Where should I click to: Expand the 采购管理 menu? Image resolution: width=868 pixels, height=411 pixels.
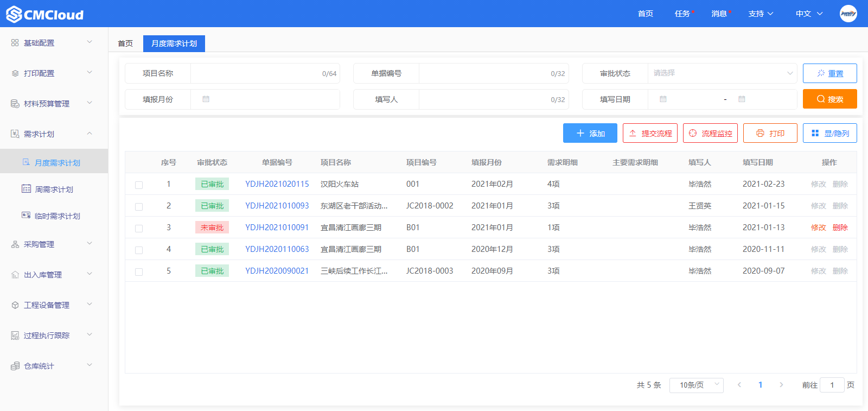(90, 244)
